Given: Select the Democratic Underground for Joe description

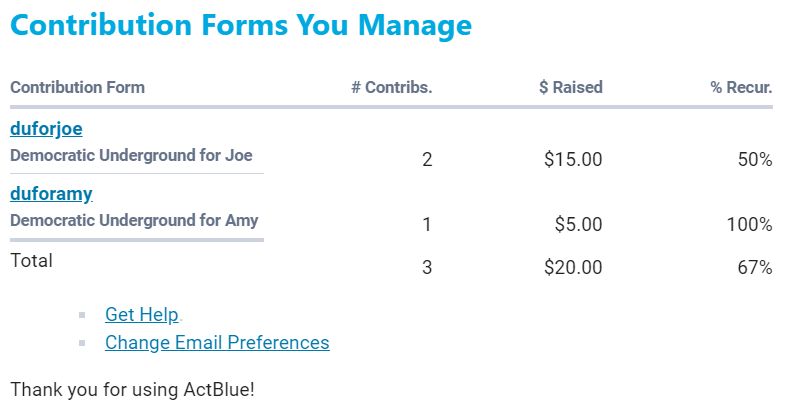Looking at the screenshot, I should coord(131,155).
